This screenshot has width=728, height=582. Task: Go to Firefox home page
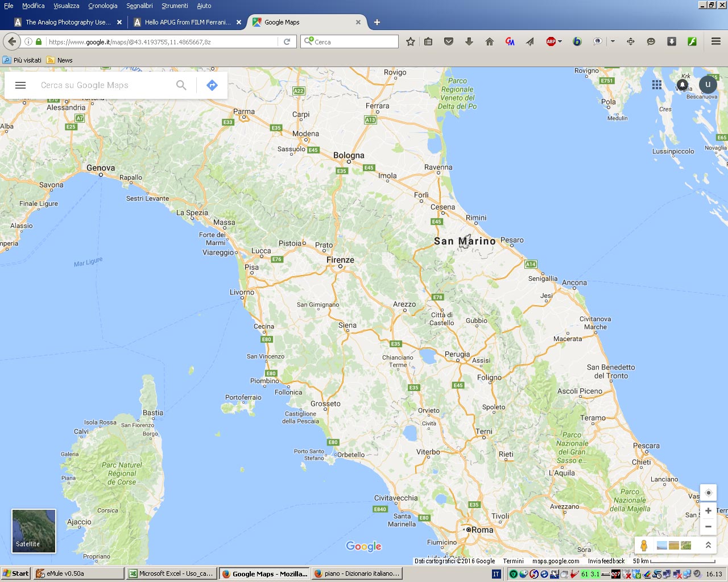490,41
